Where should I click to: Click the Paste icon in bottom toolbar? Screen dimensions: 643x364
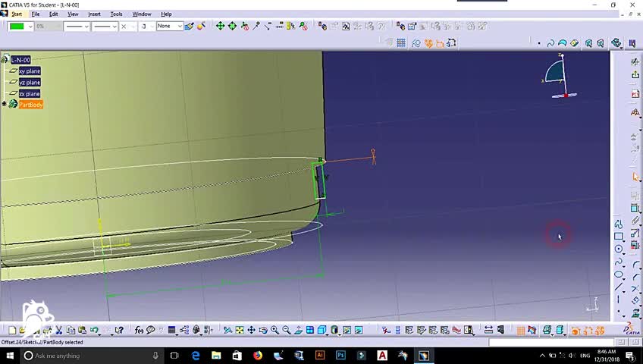click(x=83, y=330)
